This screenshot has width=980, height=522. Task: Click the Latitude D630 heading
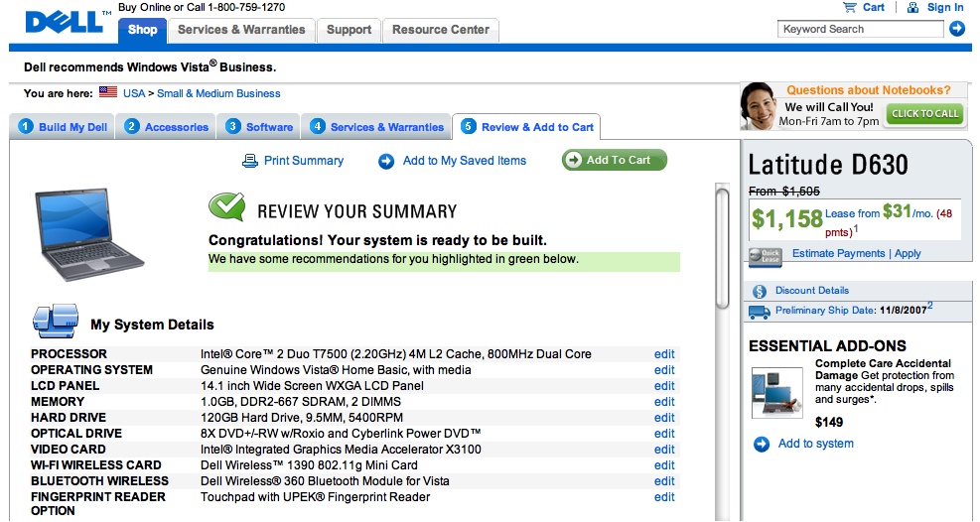828,165
